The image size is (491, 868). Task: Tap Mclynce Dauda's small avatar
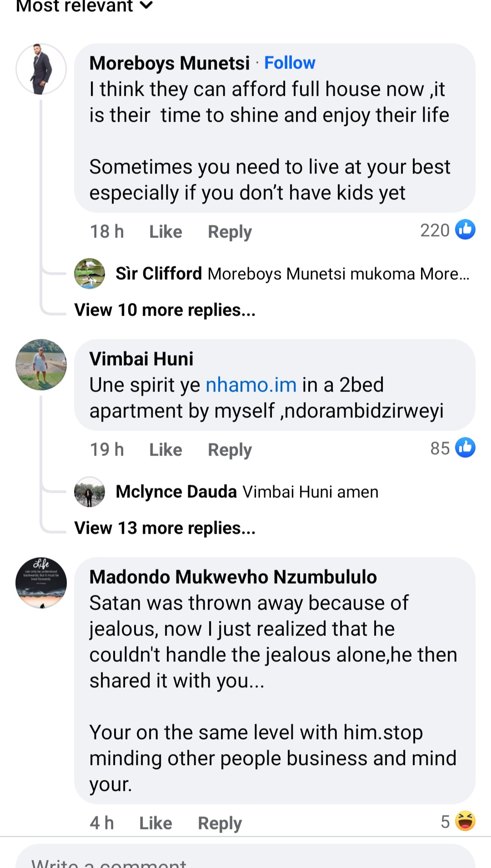pyautogui.click(x=89, y=491)
